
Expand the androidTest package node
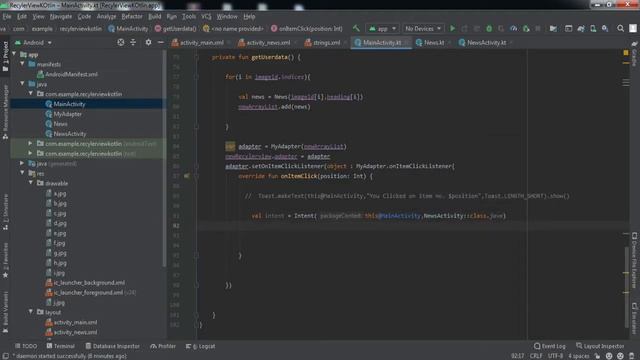[30, 143]
